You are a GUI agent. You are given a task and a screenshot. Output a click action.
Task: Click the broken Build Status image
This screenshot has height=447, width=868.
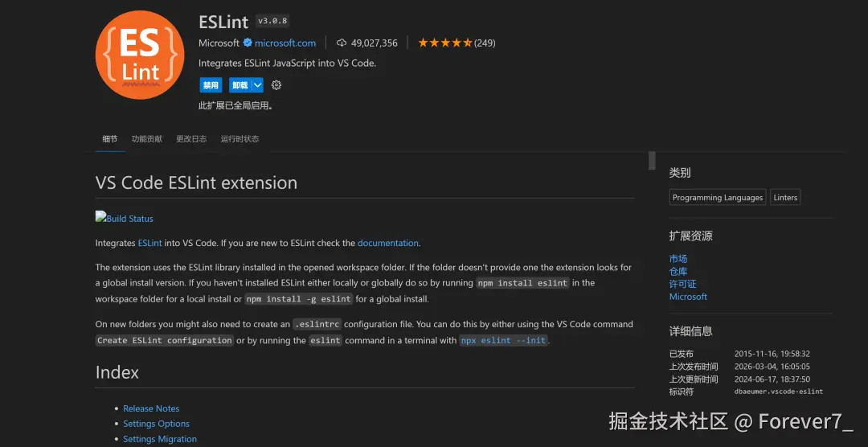tap(100, 216)
